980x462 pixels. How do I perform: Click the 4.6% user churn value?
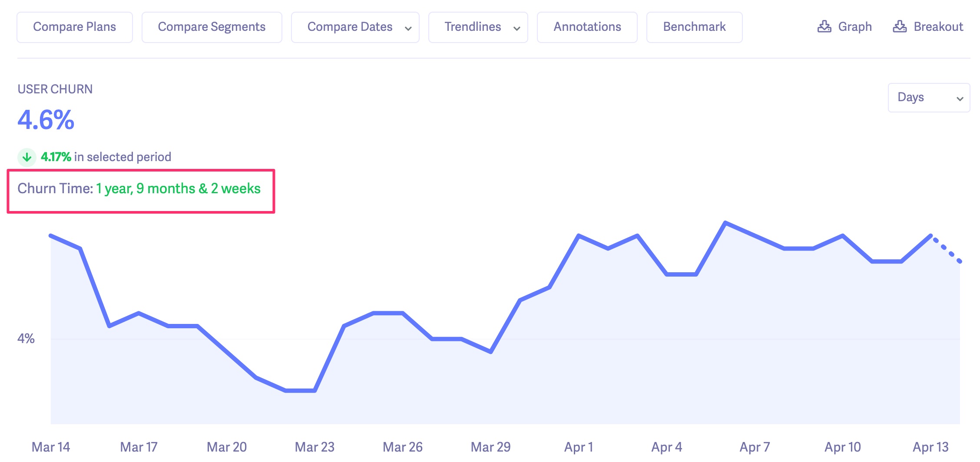click(x=46, y=120)
